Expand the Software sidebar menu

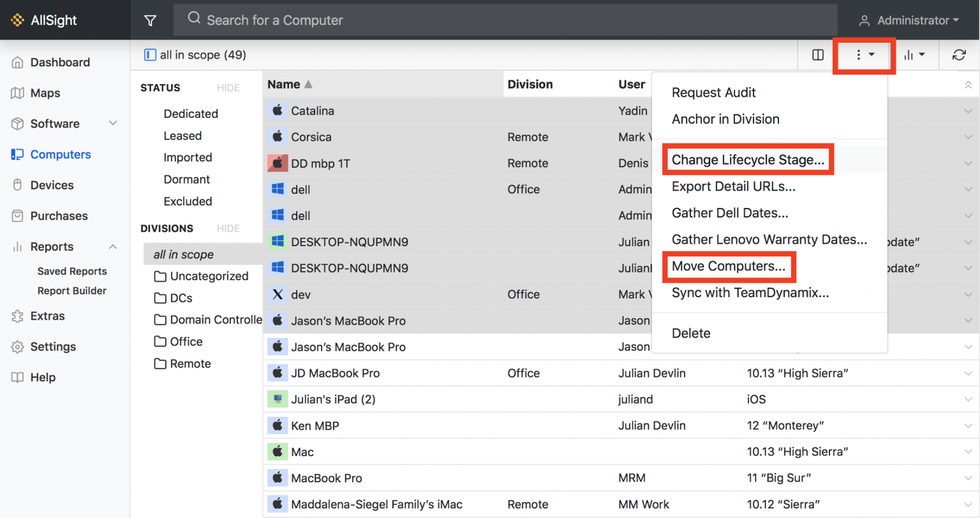tap(55, 124)
